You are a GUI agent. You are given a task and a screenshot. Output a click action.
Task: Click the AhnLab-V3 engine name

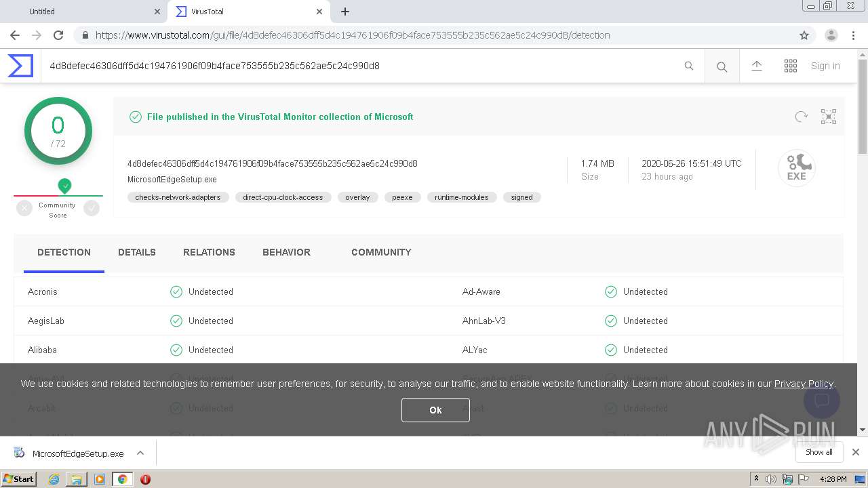click(484, 321)
